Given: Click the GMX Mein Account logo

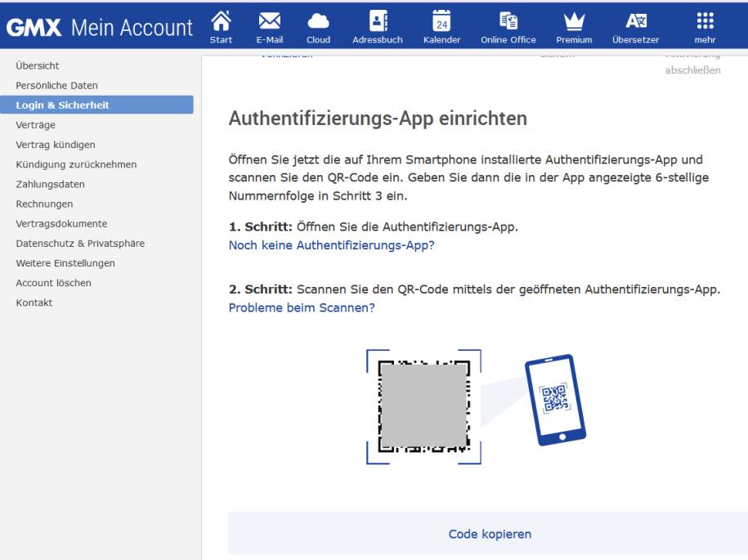Looking at the screenshot, I should [x=98, y=27].
